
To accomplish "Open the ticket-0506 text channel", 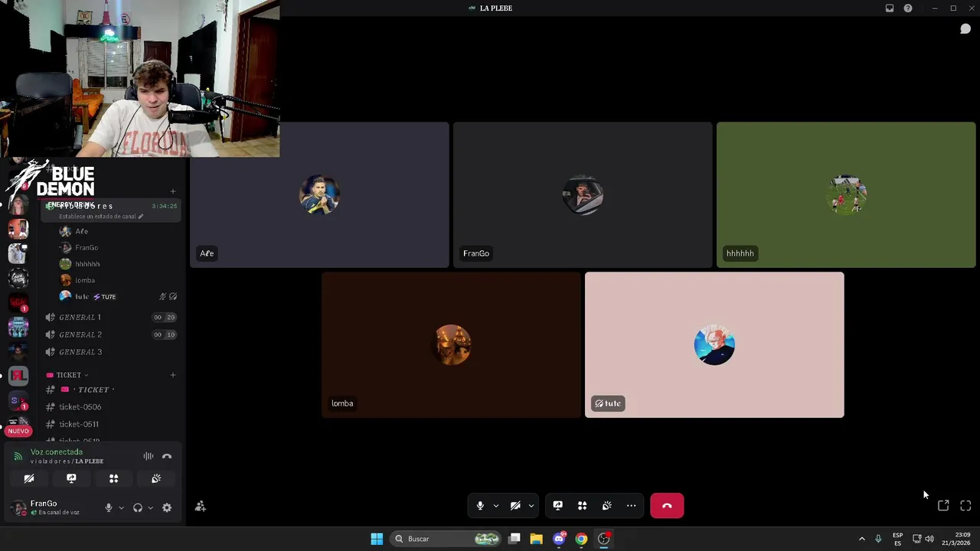I will 110,407.
